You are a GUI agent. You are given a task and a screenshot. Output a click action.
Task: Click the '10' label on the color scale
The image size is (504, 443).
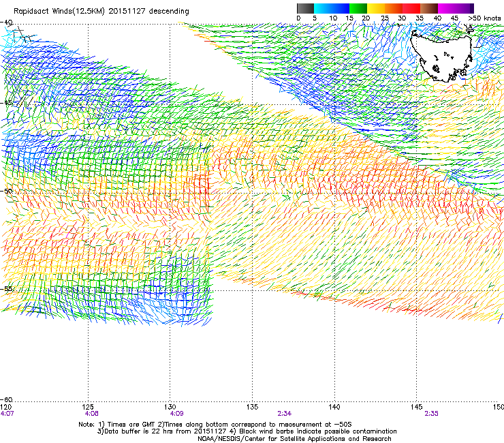[x=333, y=18]
